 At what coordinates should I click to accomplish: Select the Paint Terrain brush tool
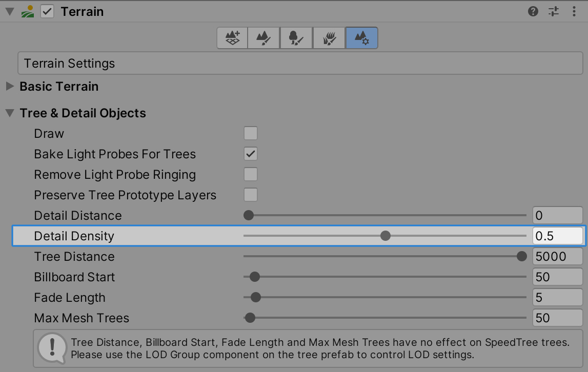pyautogui.click(x=263, y=37)
